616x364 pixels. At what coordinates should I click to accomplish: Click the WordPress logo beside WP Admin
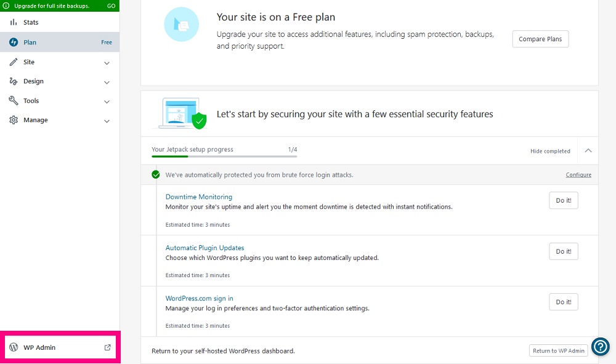[14, 347]
